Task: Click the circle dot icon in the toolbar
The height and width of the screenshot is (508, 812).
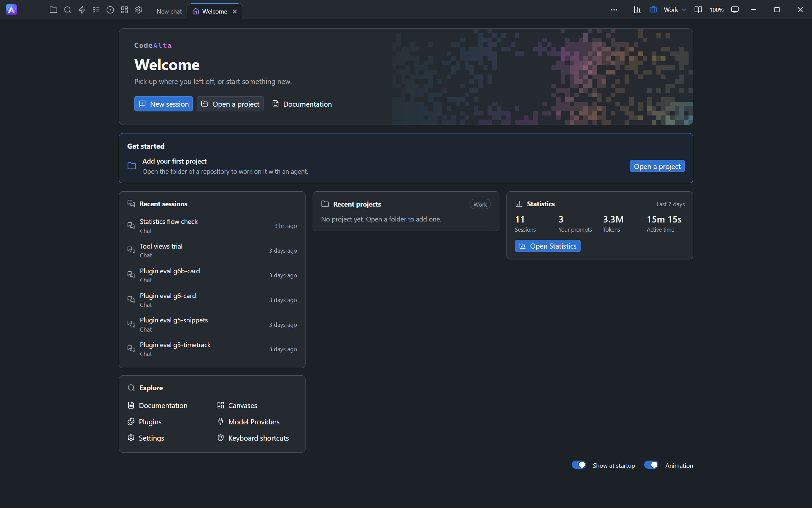Action: (110, 10)
